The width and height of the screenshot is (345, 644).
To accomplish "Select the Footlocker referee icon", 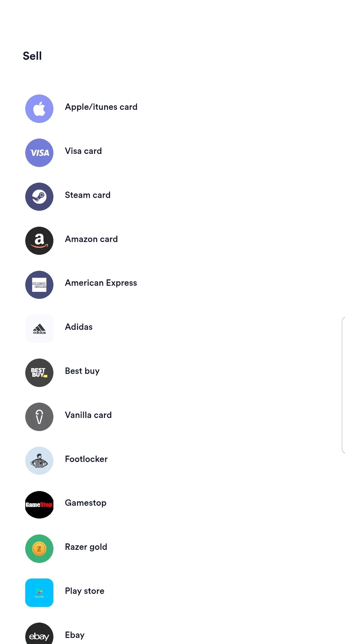I will coord(39,461).
